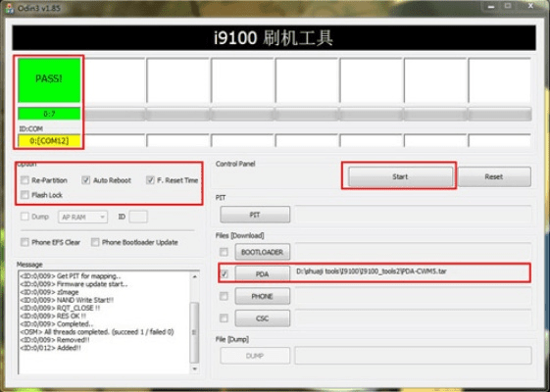Open the PIT file chooser button
550x392 pixels.
(x=255, y=215)
